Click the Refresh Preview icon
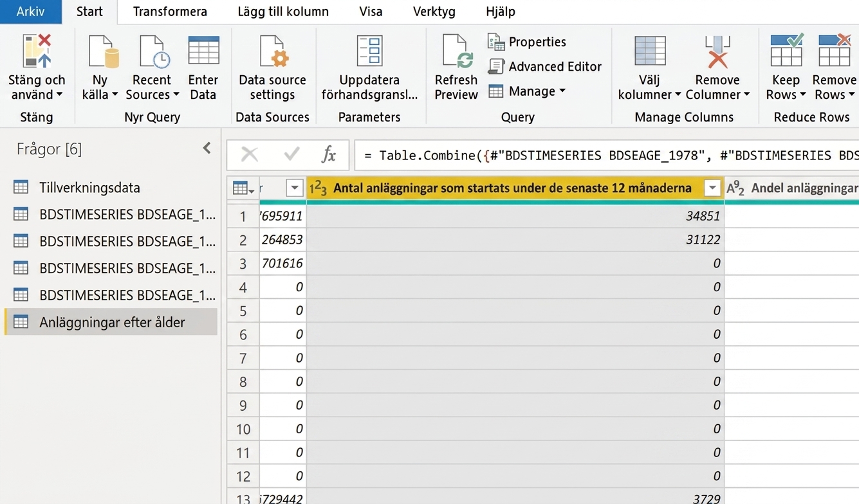This screenshot has width=859, height=504. click(457, 51)
